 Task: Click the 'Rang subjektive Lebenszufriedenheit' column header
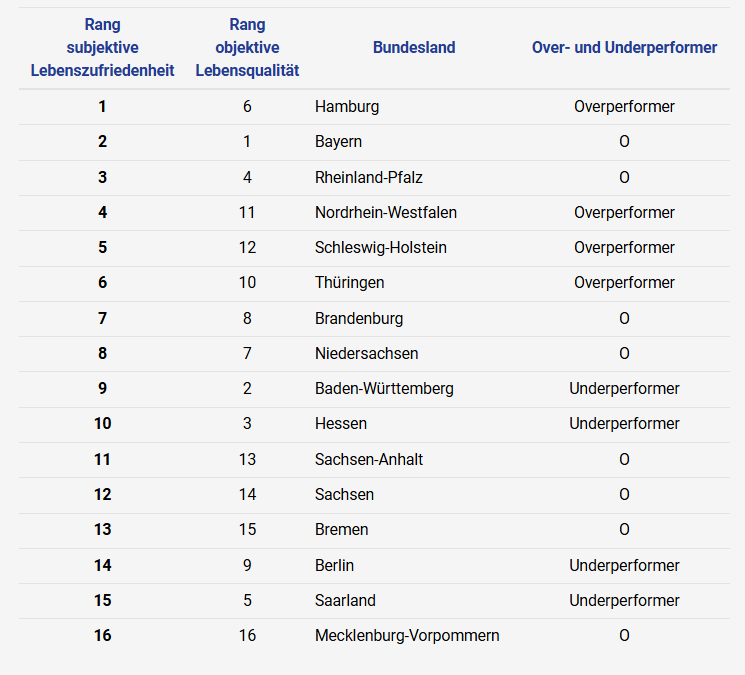click(103, 48)
